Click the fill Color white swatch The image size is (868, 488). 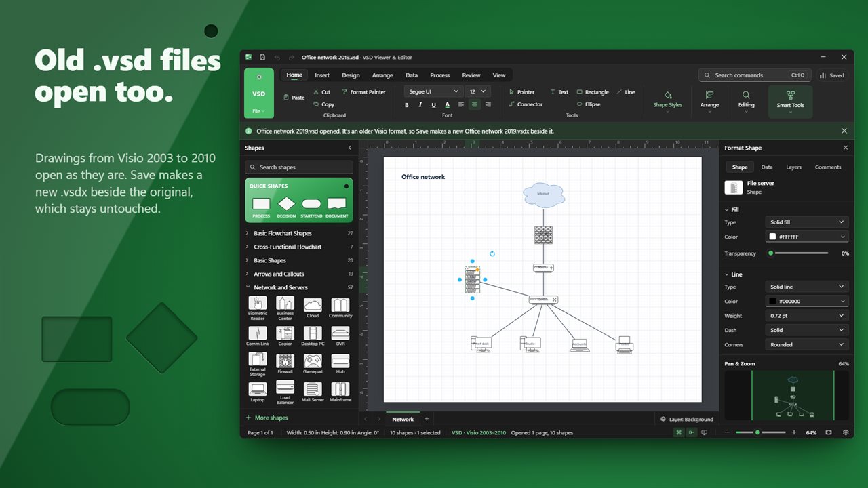(772, 237)
